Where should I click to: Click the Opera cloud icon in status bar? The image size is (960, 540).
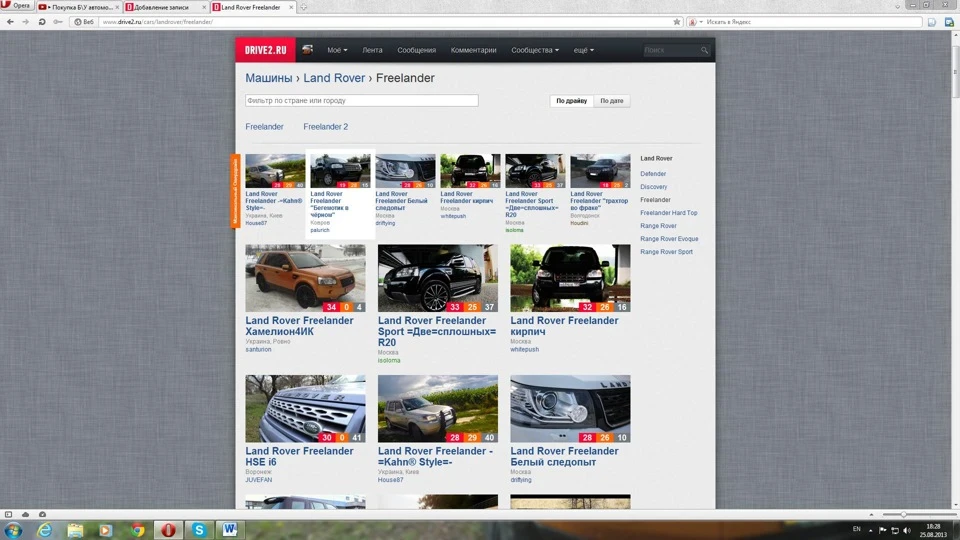click(x=26, y=514)
